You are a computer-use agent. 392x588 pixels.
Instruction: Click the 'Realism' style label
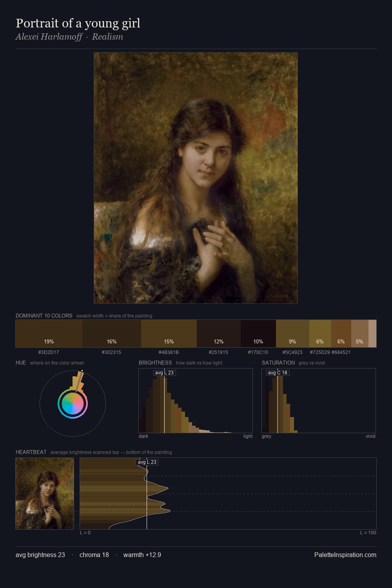click(x=107, y=37)
